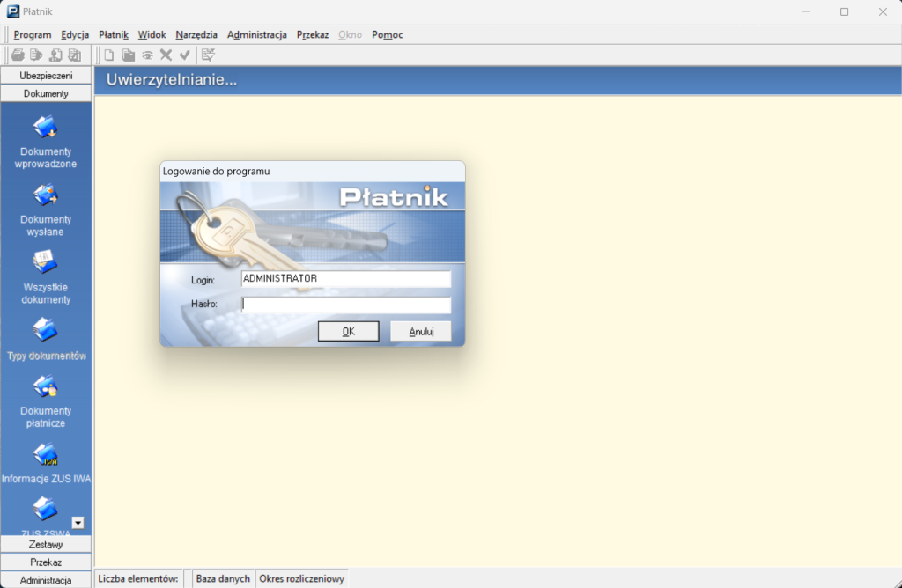Screen dimensions: 902x588
Task: Click the eye preview icon in toolbar
Action: 147,55
